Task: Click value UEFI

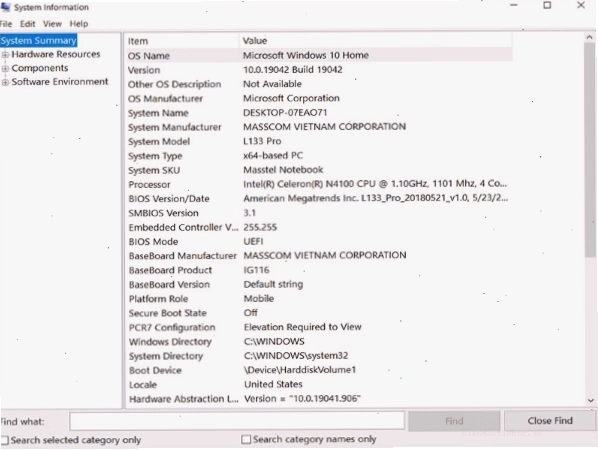Action: click(x=253, y=241)
